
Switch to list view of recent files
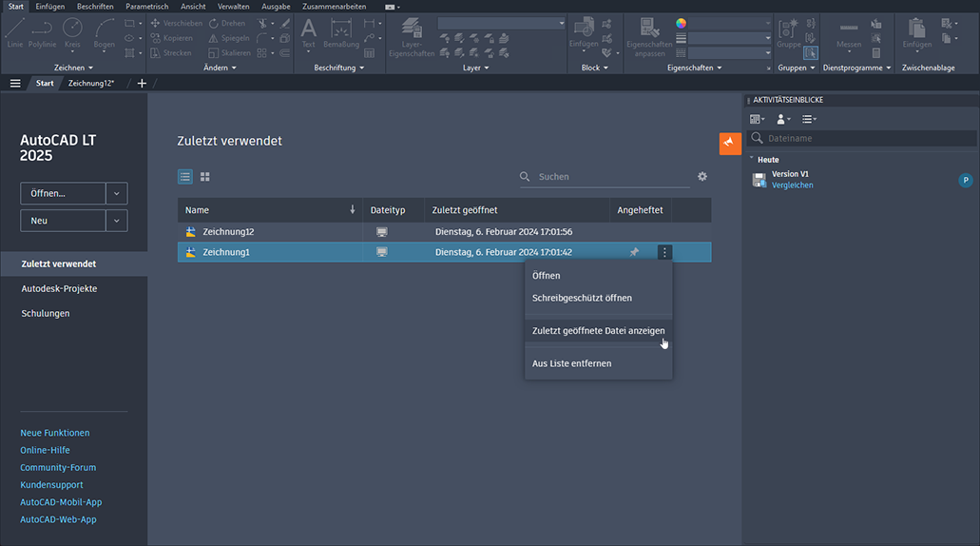click(x=185, y=177)
